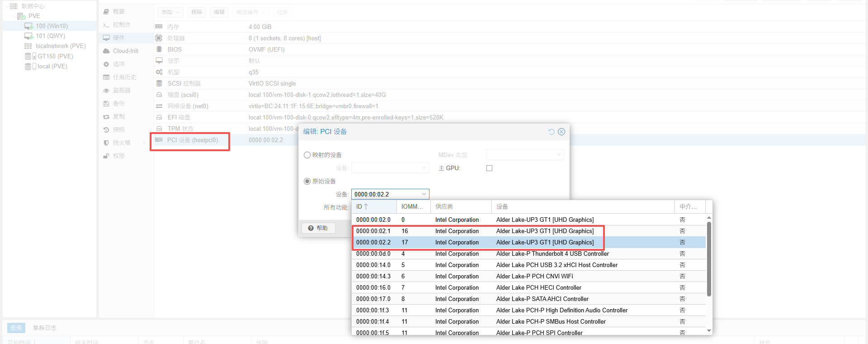Image resolution: width=868 pixels, height=344 pixels.
Task: Click the localnetwork (PVE) grid icon
Action: pyautogui.click(x=28, y=46)
